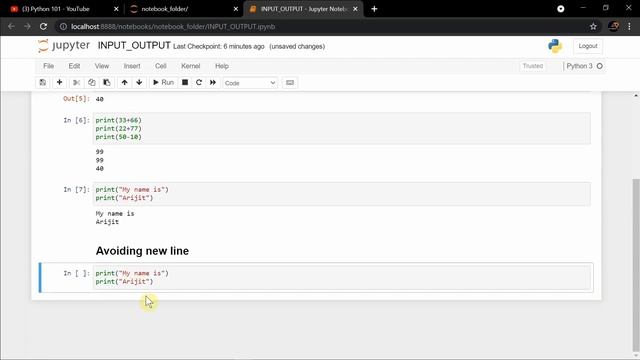The image size is (640, 360).
Task: Open the Kernel menu
Action: [x=191, y=66]
